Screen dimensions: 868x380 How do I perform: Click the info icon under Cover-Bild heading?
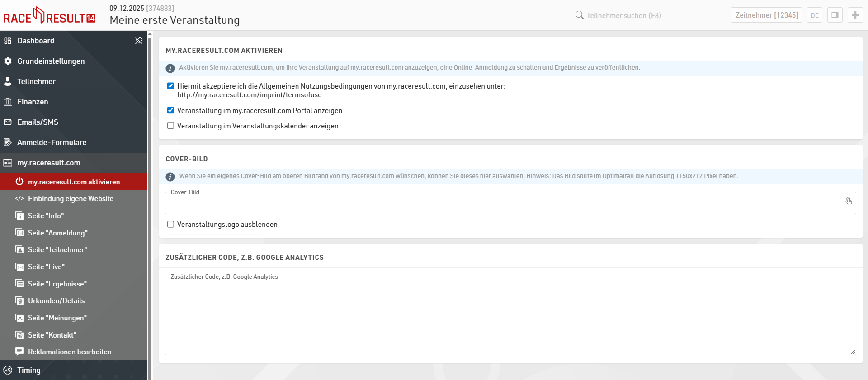coord(170,177)
